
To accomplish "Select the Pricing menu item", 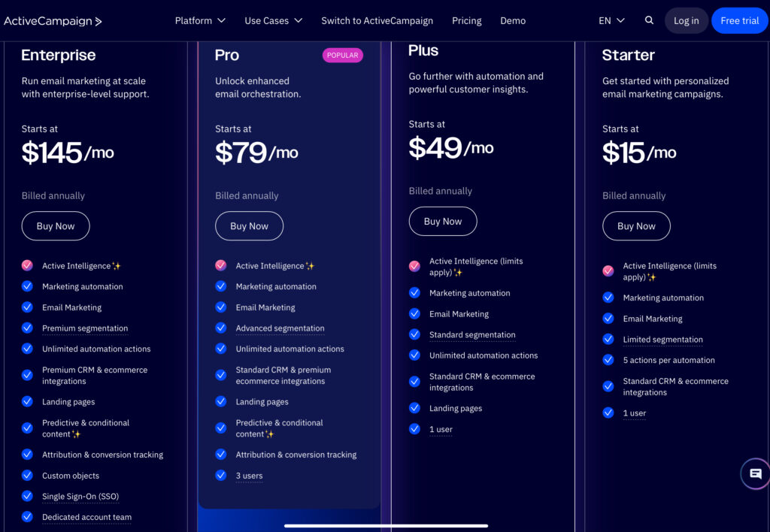I will click(466, 20).
